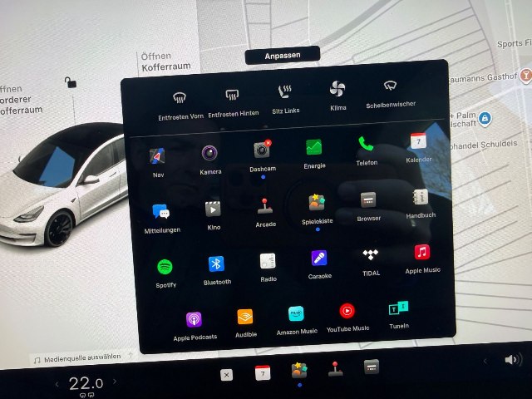Toggle Entfrosten Hinten rear defrost
The width and height of the screenshot is (532, 399).
pos(232,96)
